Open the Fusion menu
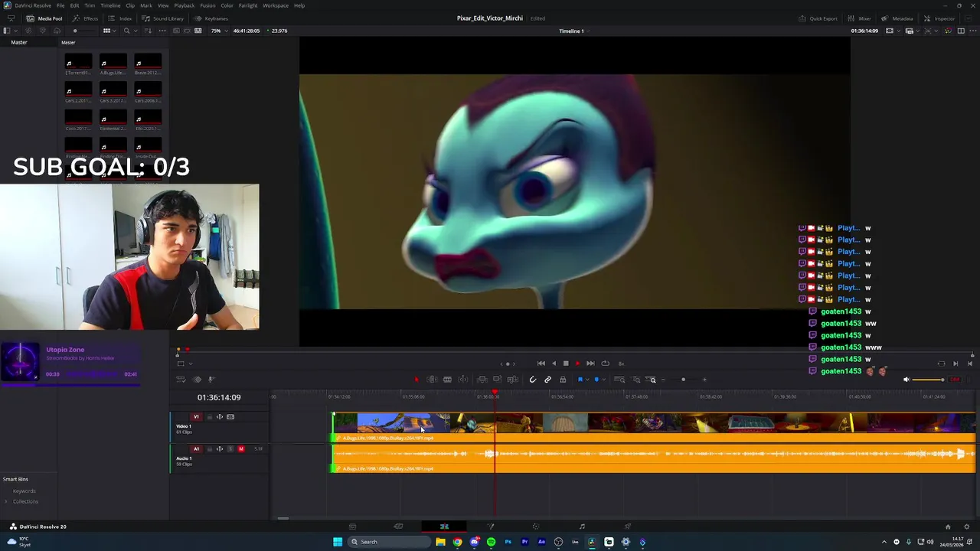The image size is (980, 551). coord(207,5)
